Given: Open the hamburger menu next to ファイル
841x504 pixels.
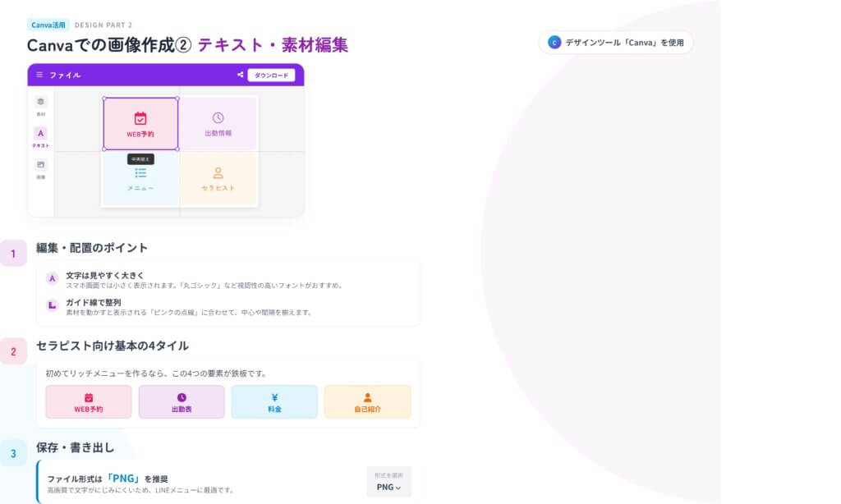Looking at the screenshot, I should pyautogui.click(x=39, y=75).
